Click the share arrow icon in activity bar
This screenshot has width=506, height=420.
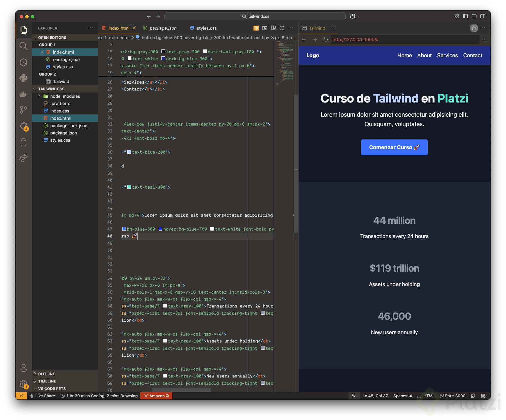(24, 158)
